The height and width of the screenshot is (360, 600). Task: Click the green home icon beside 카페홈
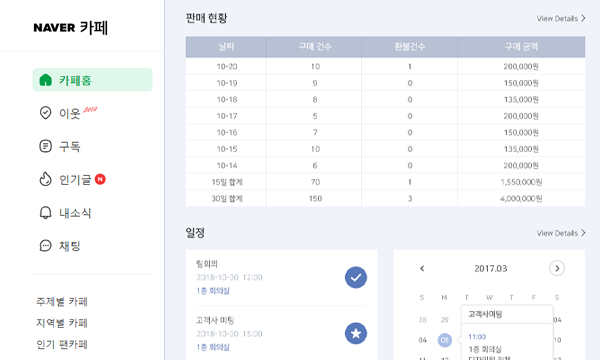pyautogui.click(x=46, y=80)
